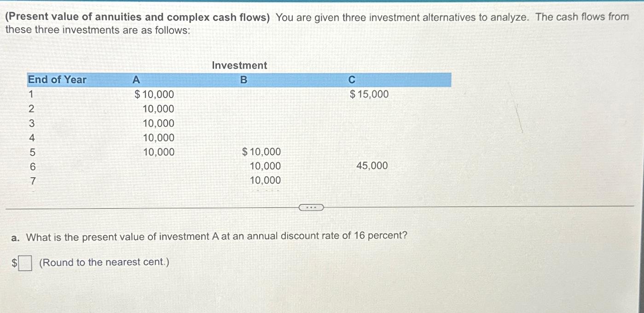Select the Investment A column header

pos(136,80)
